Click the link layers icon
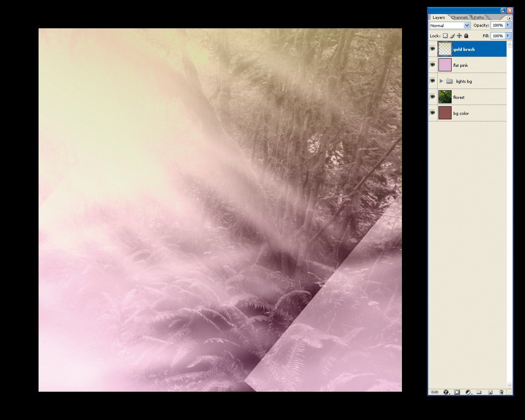 tap(434, 392)
